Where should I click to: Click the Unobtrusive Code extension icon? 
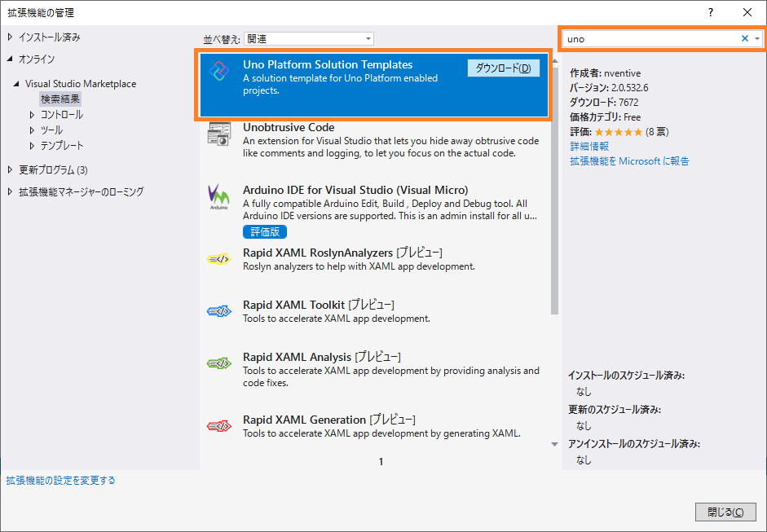[x=219, y=134]
